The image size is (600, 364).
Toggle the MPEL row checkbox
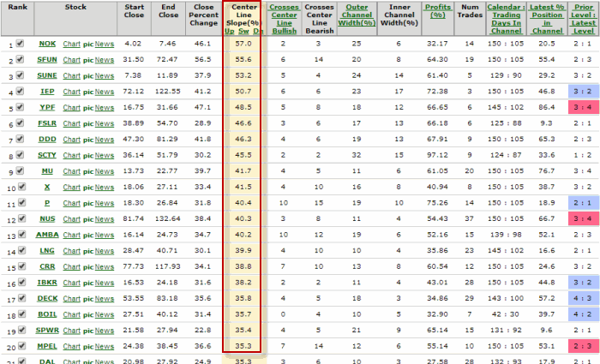click(x=21, y=346)
